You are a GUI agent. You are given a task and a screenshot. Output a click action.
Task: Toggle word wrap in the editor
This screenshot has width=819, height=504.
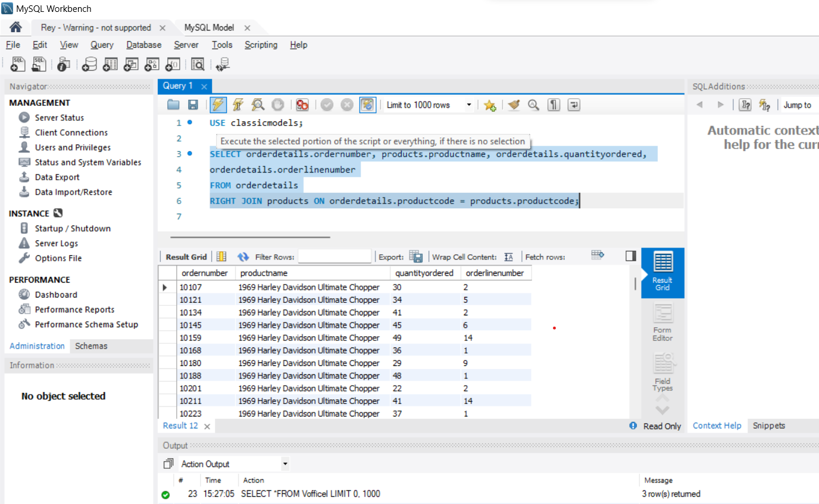pyautogui.click(x=574, y=105)
